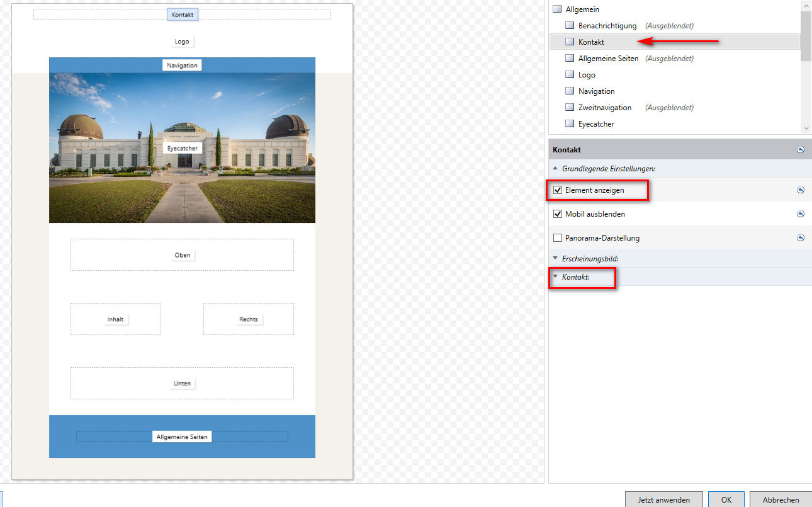This screenshot has width=812, height=507.
Task: Click the square icon beside Logo
Action: click(570, 75)
